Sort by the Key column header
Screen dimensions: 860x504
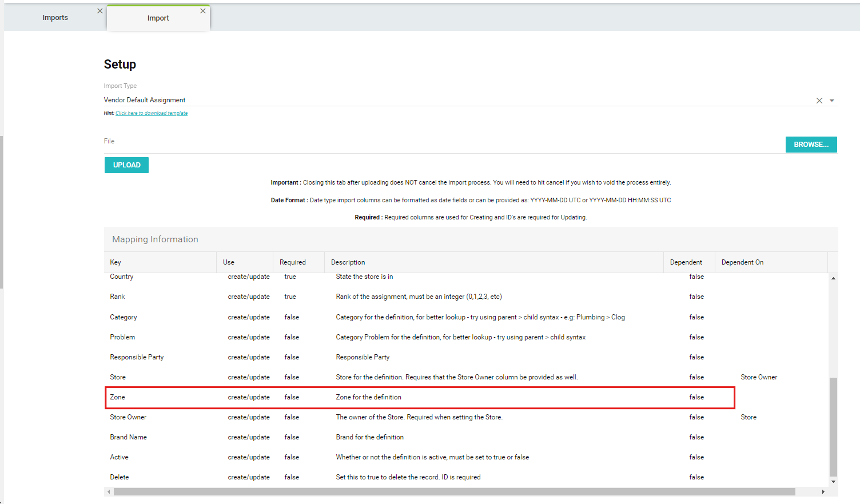pos(116,262)
